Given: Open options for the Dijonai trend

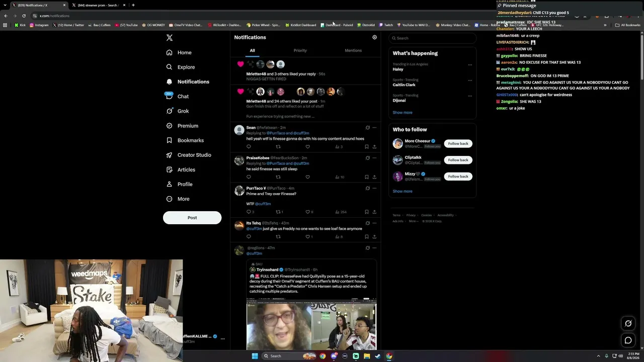Looking at the screenshot, I should click(x=470, y=96).
